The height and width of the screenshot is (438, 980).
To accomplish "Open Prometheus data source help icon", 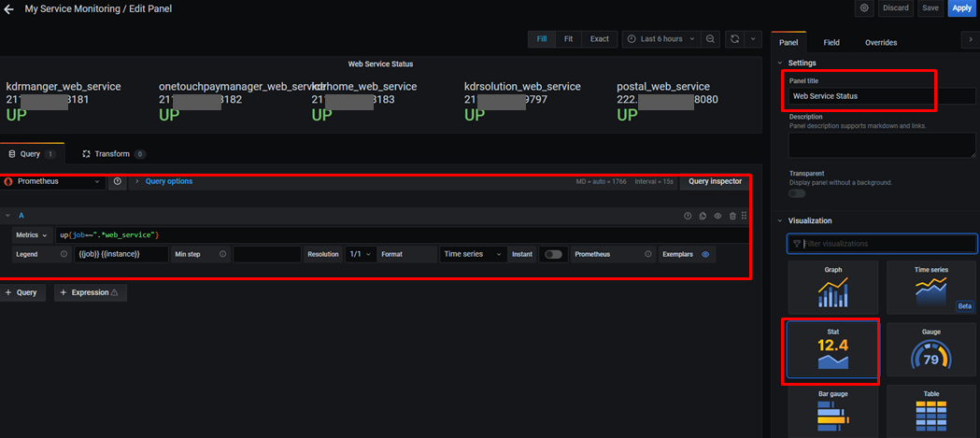I will (118, 181).
